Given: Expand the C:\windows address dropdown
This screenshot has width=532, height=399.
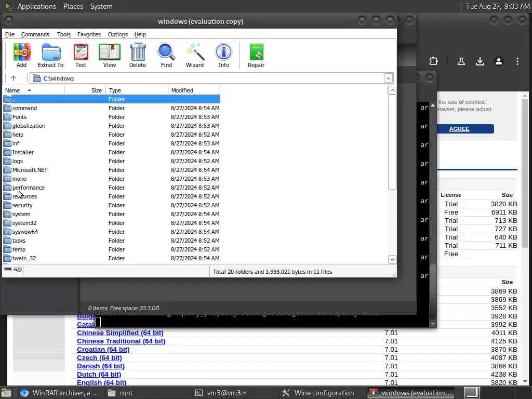Looking at the screenshot, I should pos(388,78).
